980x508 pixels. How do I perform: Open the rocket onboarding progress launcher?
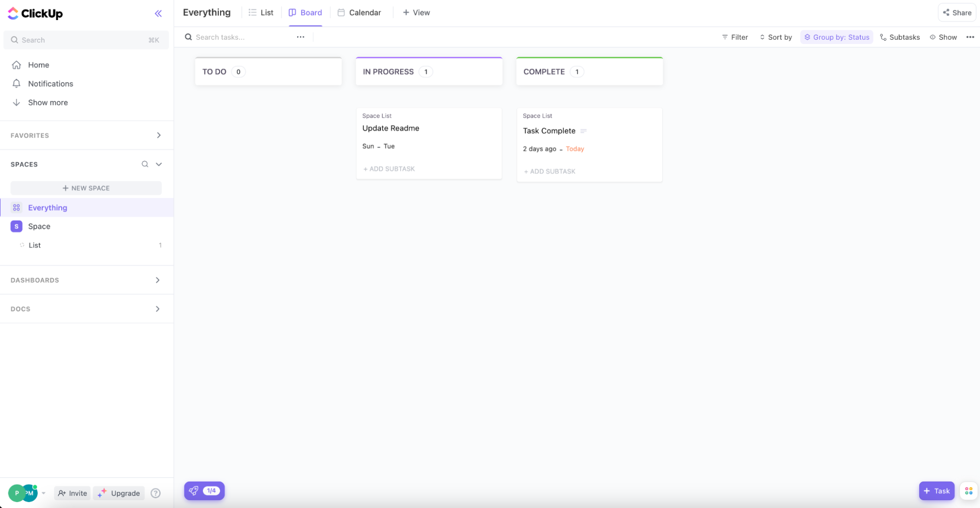point(193,490)
